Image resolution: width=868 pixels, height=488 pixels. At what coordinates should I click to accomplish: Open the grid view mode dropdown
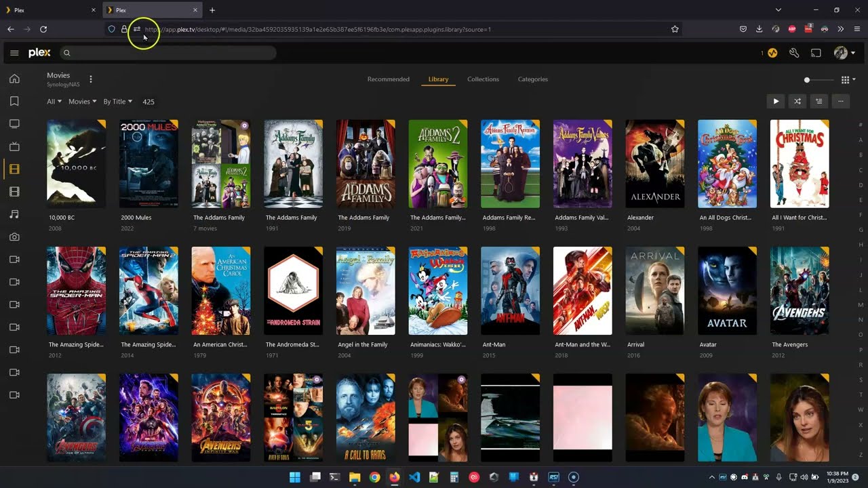pos(848,80)
